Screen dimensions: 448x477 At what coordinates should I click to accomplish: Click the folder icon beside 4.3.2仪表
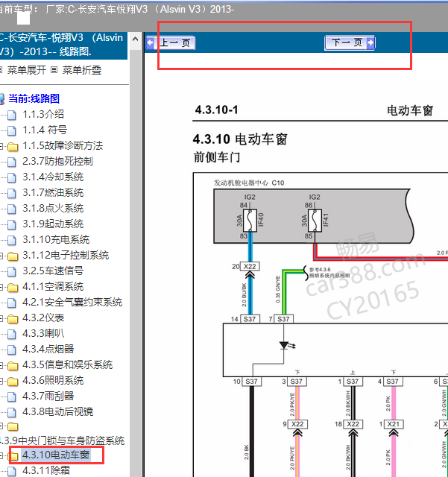13,319
